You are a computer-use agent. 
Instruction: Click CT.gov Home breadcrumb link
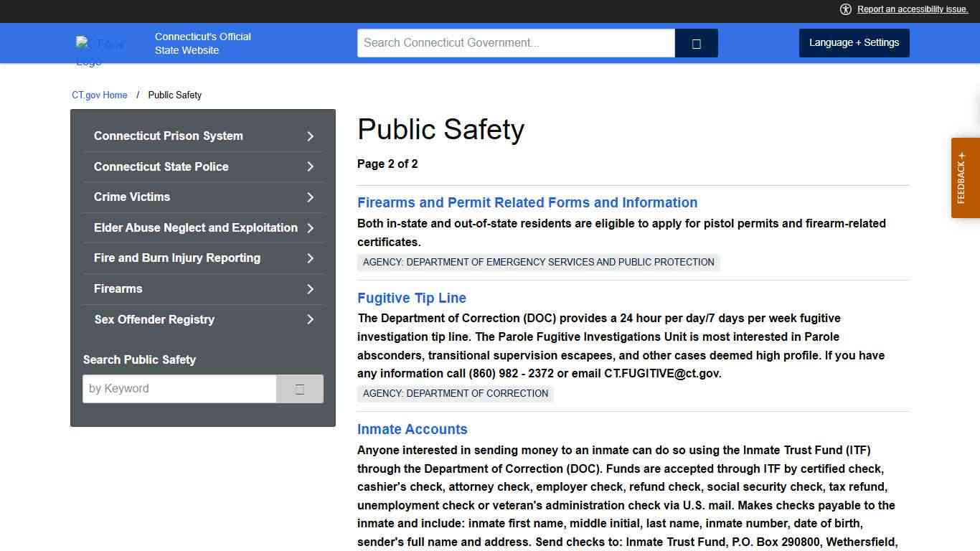coord(99,95)
